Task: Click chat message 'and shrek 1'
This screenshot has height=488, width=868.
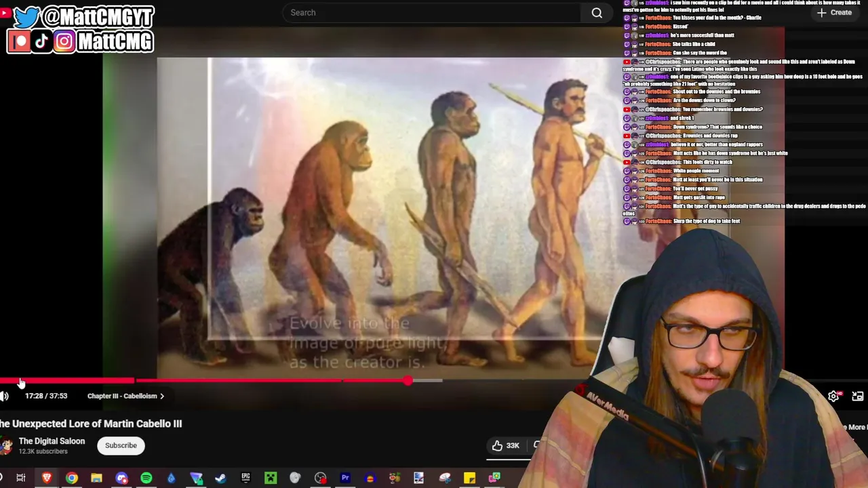Action: [682, 118]
